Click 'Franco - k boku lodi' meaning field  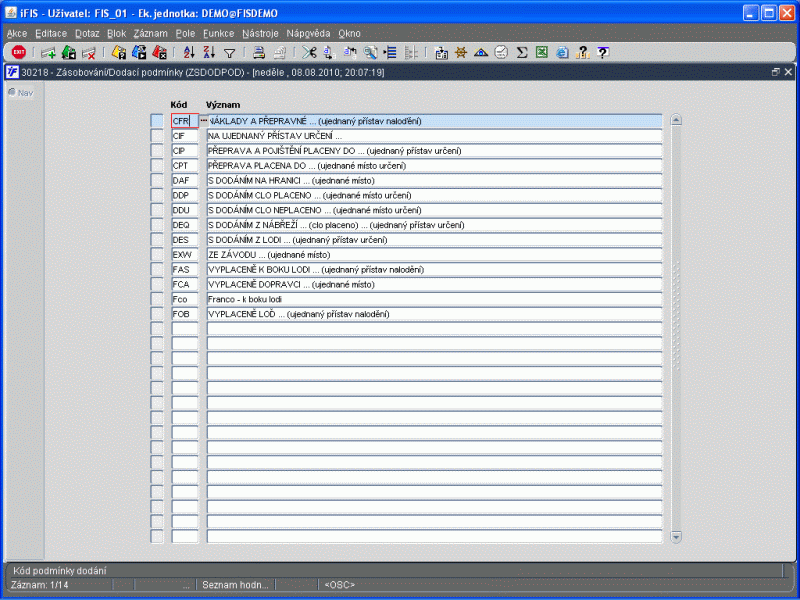434,299
